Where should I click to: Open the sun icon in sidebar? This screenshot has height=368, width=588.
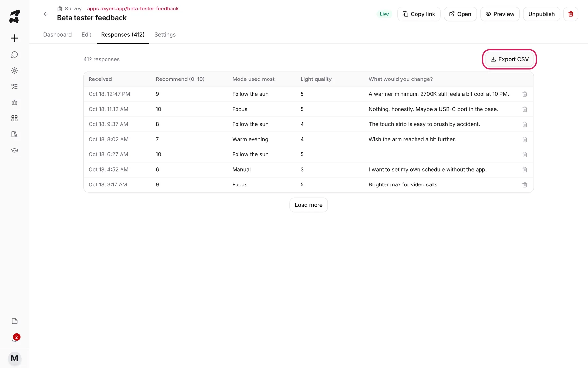click(x=14, y=70)
